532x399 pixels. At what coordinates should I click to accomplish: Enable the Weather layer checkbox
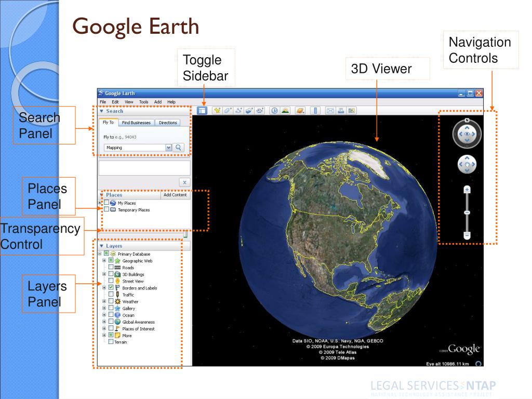coord(111,301)
